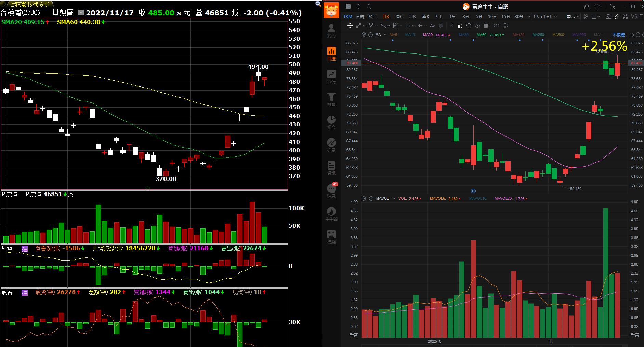Screen dimensions: 644x347
Task: Toggle drawings visibility with crossed-eye icon
Action: (477, 26)
